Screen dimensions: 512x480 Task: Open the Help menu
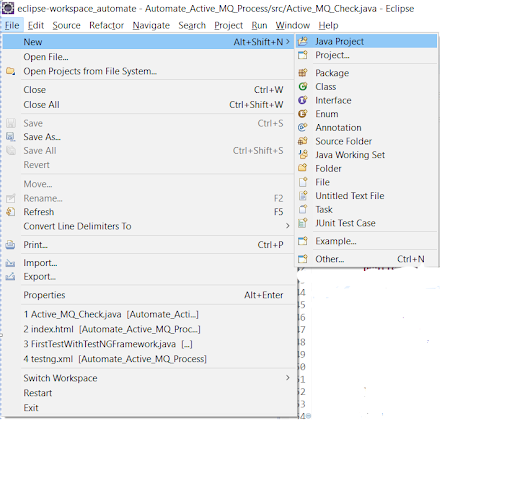328,26
